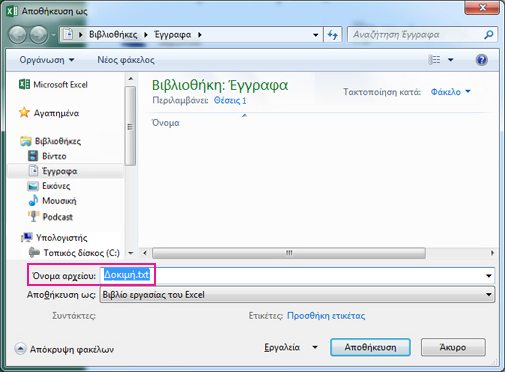Click the blue help icon
Screen dimensions: 505x372
click(x=482, y=60)
